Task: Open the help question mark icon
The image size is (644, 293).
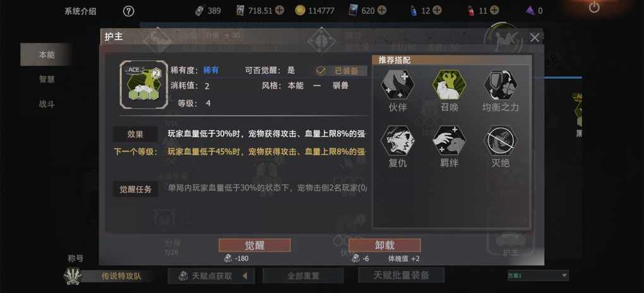Action: click(129, 11)
